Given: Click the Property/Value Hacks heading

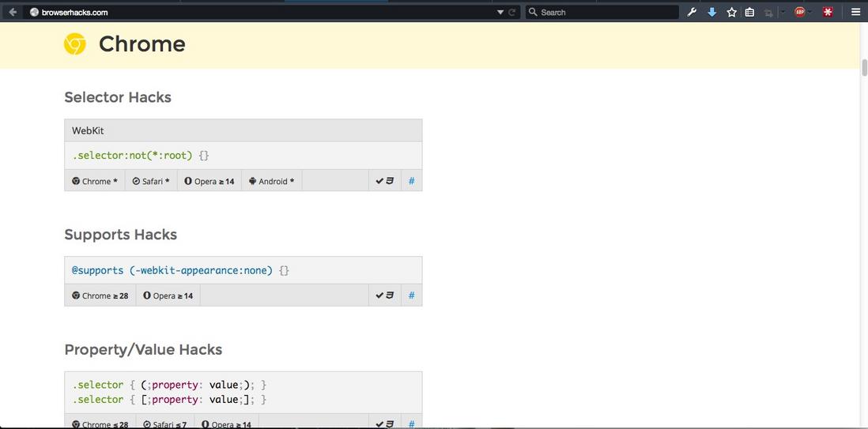Looking at the screenshot, I should (143, 350).
